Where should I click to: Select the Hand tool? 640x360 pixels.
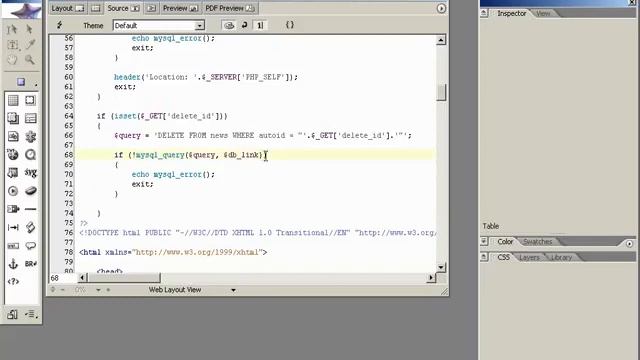click(12, 60)
